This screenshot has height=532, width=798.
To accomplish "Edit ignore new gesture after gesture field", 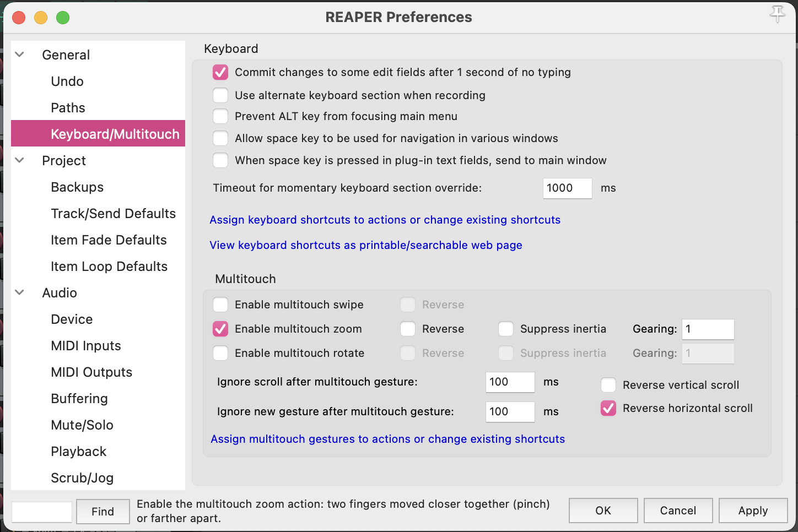I will [x=510, y=411].
